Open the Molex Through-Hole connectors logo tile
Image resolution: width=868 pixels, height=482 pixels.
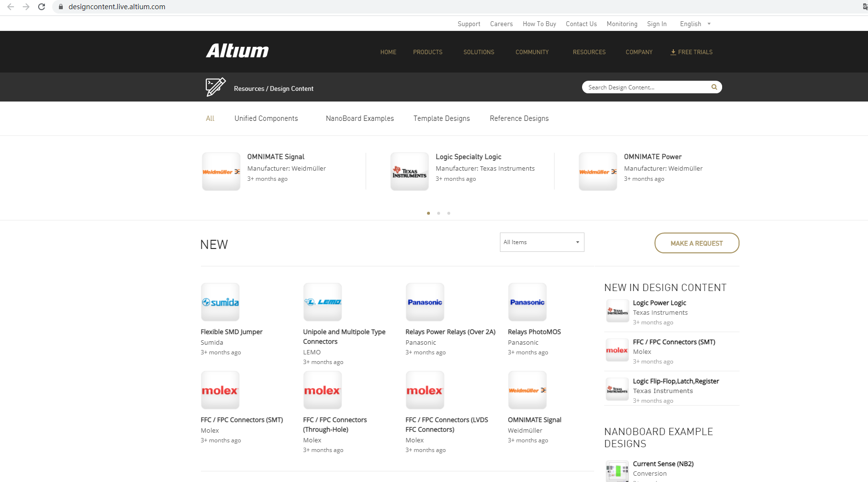pyautogui.click(x=323, y=390)
